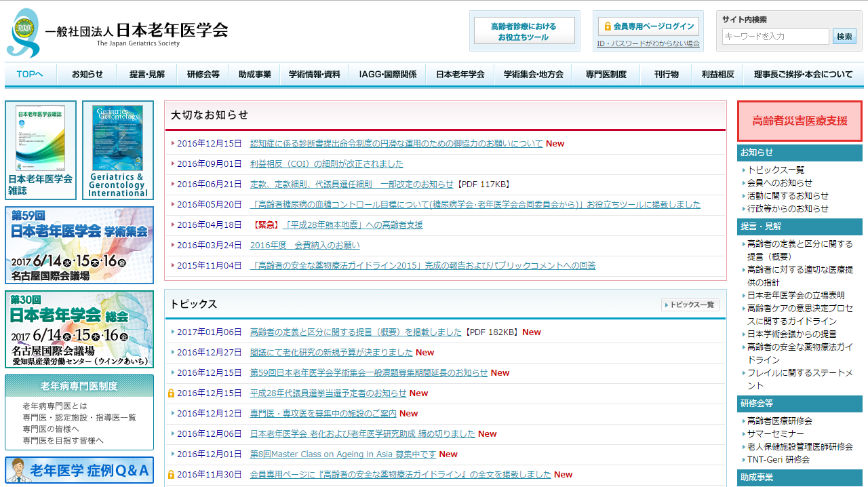Open 利益相反（COI）の細則が改正されました link
Viewport: 868px width, 487px height.
(327, 164)
